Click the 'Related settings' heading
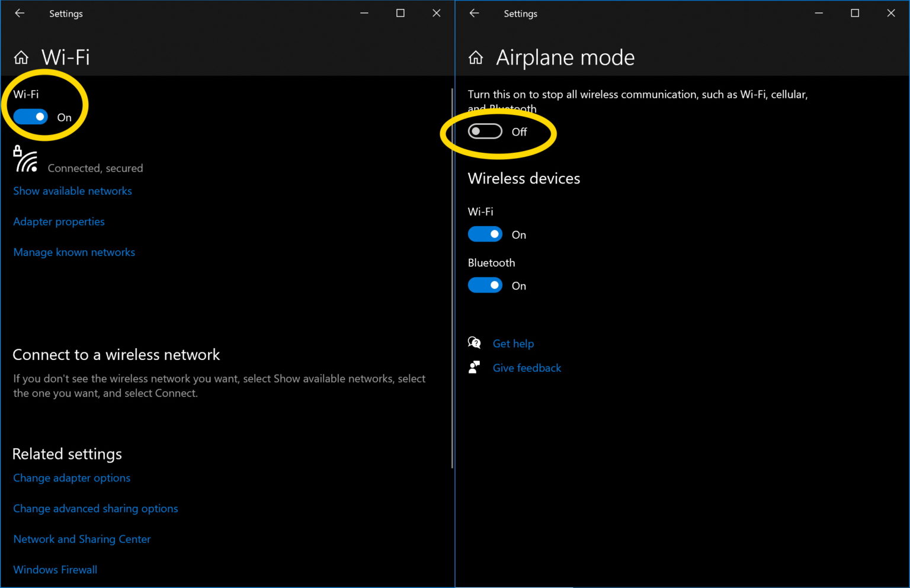This screenshot has height=588, width=910. pos(67,454)
